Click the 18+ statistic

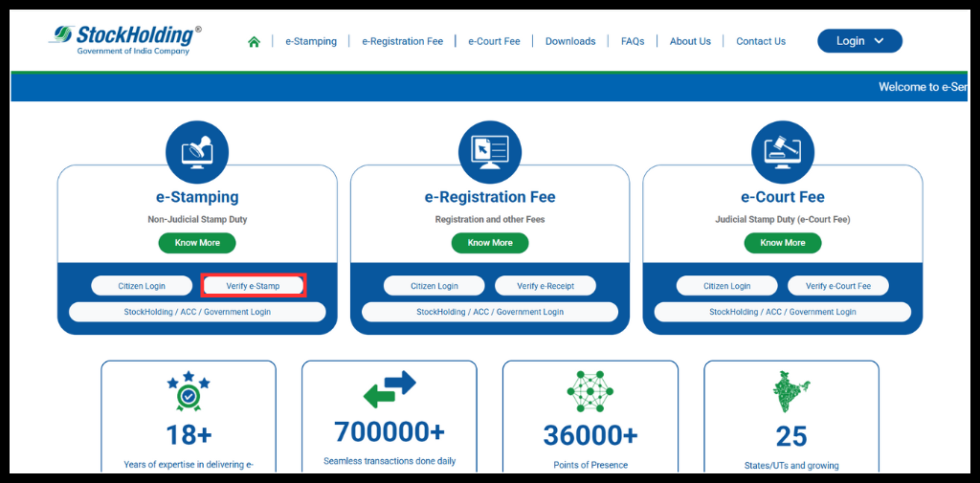tap(189, 435)
